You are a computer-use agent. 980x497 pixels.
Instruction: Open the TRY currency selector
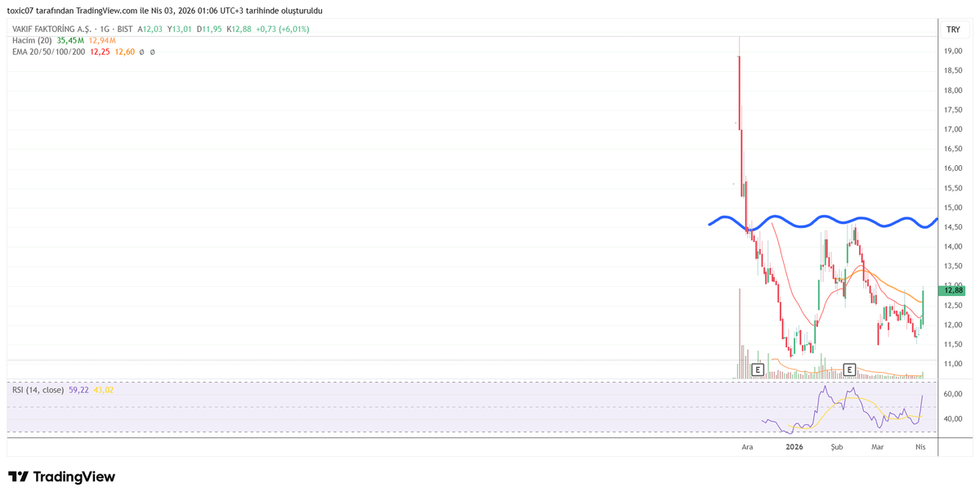point(953,29)
